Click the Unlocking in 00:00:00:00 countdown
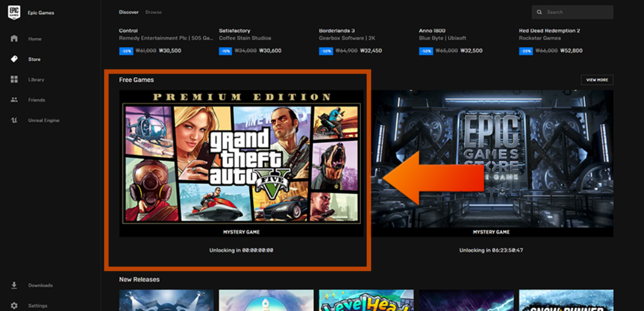 pos(242,250)
